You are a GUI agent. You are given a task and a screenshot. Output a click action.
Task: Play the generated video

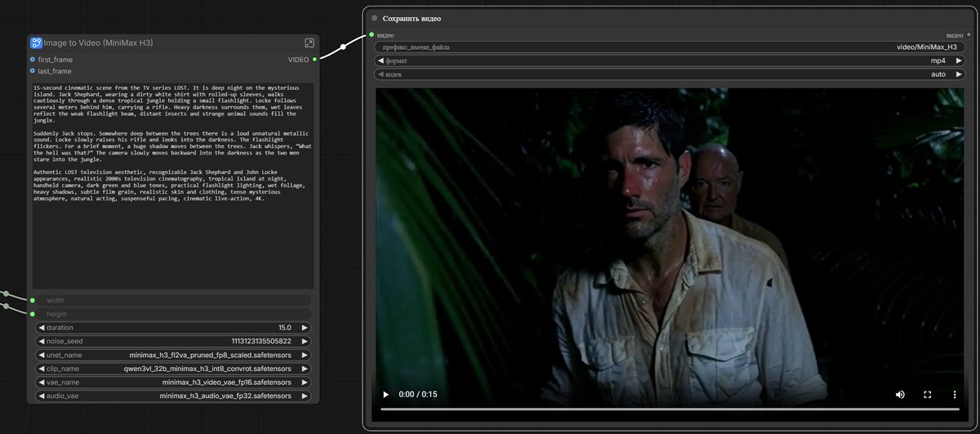[x=385, y=394]
